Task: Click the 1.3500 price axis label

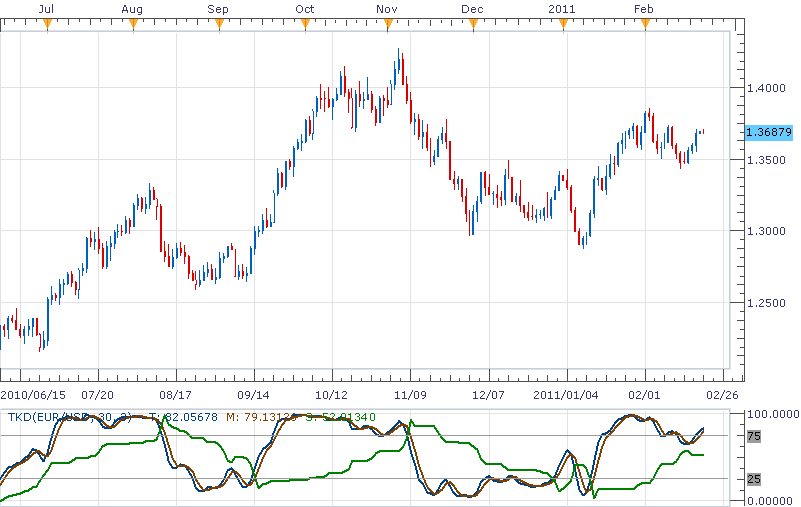Action: [x=766, y=160]
